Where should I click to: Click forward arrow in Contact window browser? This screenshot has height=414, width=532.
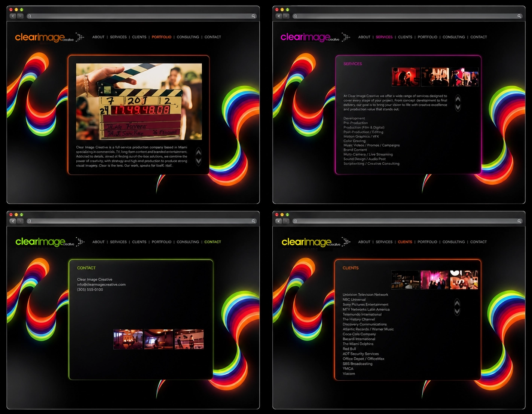(x=20, y=221)
